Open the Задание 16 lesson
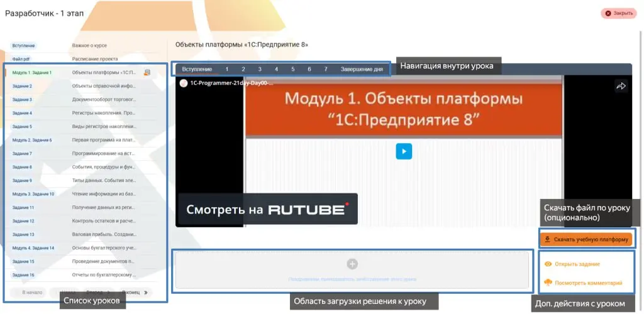The image size is (644, 314). (x=23, y=275)
